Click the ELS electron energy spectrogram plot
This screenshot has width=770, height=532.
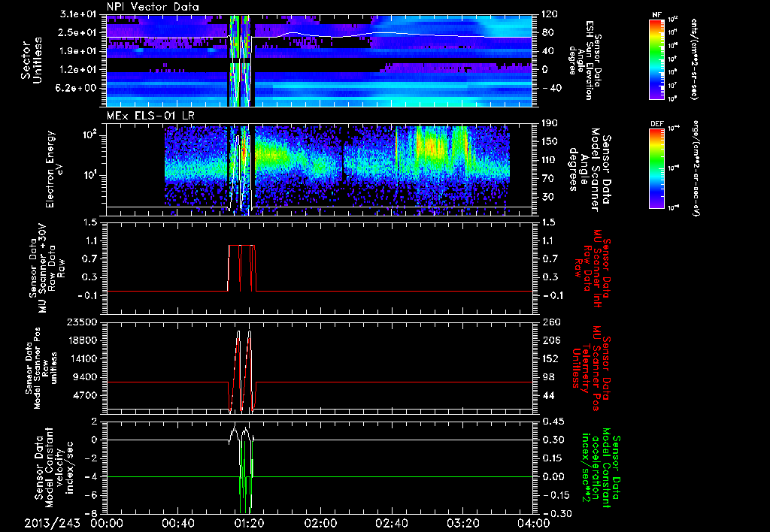pos(319,170)
